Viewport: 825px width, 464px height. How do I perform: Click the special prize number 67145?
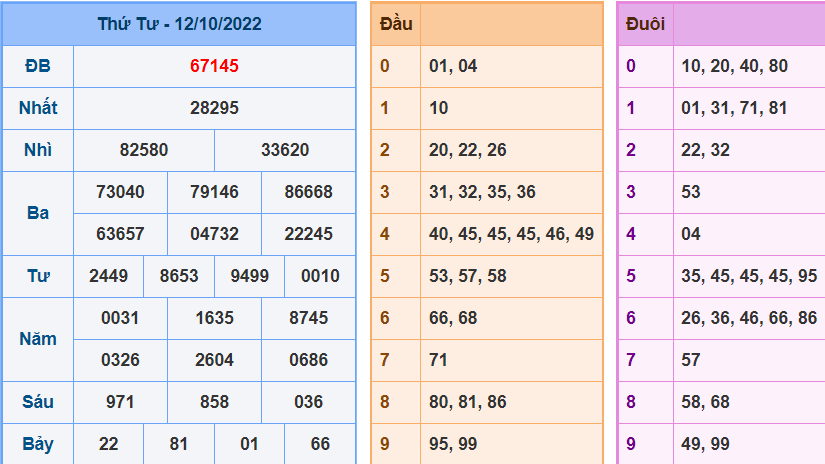214,66
